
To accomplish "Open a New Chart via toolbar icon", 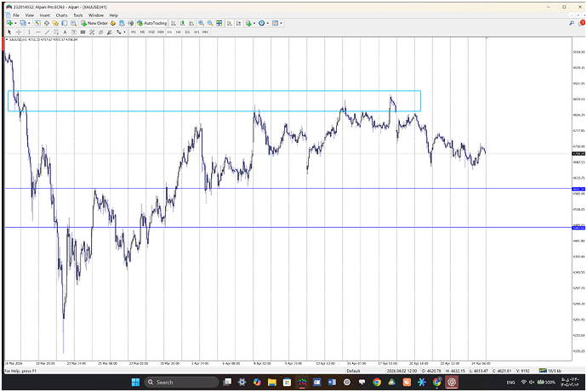I will click(9, 23).
